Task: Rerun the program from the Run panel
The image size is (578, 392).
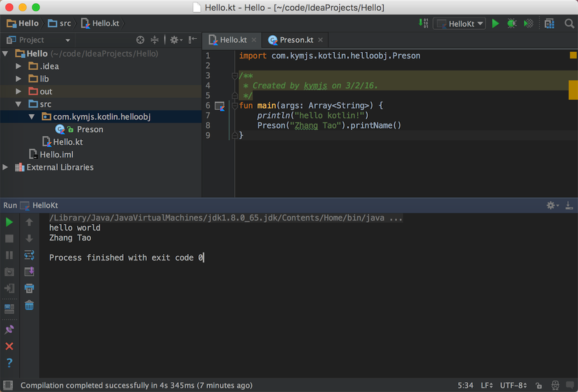Action: [9, 221]
